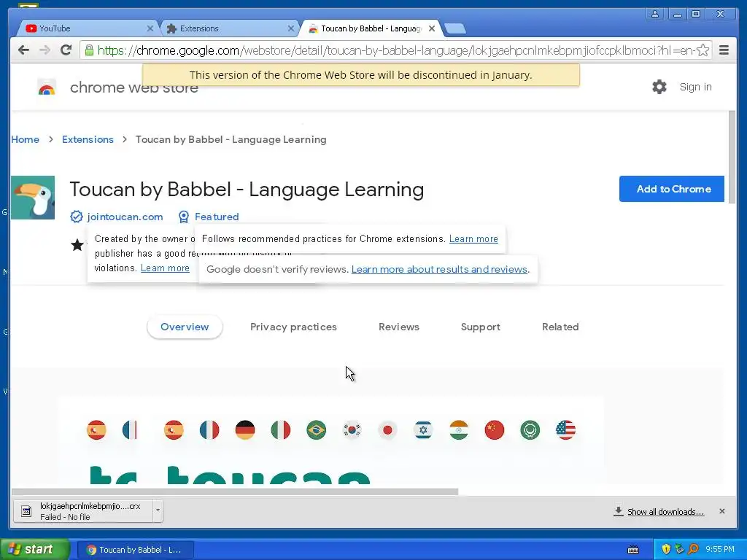The height and width of the screenshot is (560, 747).
Task: Select the South Korea flag icon
Action: point(352,430)
